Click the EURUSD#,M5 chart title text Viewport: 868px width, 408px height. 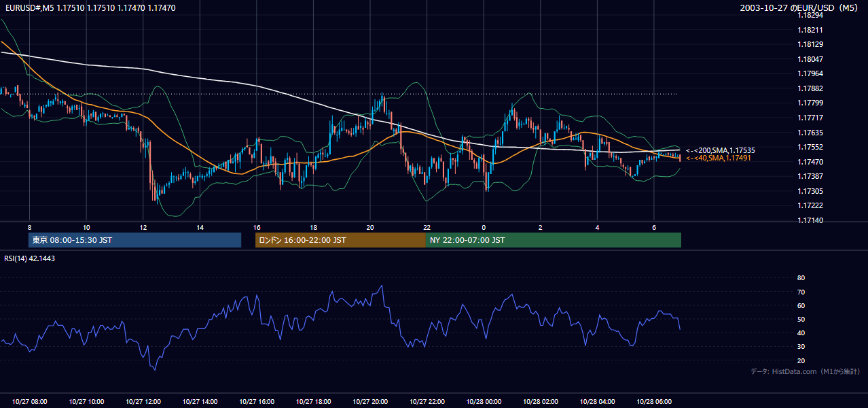(x=90, y=7)
